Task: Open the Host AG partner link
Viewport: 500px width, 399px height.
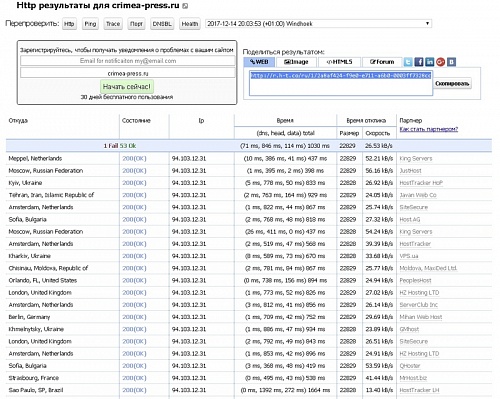Action: (x=410, y=219)
